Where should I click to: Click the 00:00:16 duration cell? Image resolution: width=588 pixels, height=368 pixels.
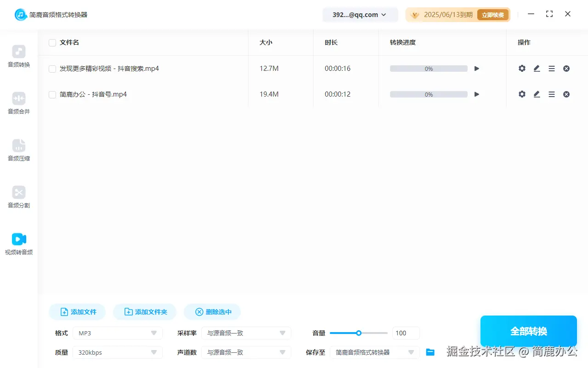338,69
